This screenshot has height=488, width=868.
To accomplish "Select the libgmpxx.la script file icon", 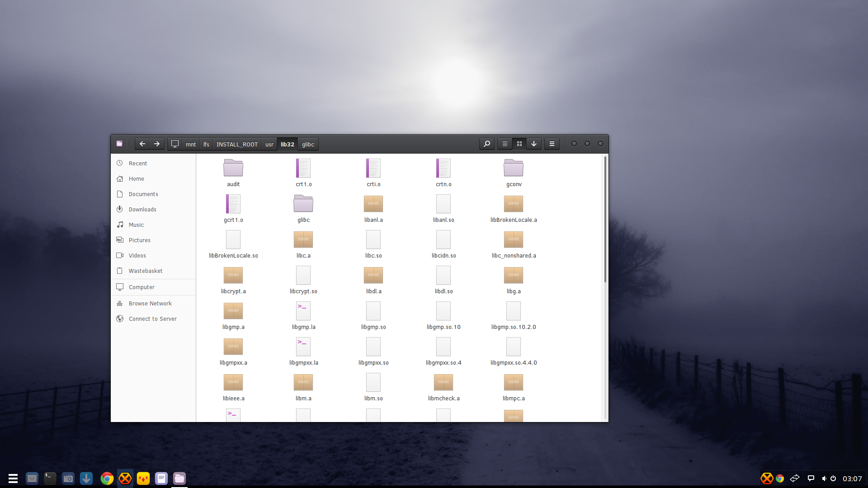I will [x=303, y=347].
